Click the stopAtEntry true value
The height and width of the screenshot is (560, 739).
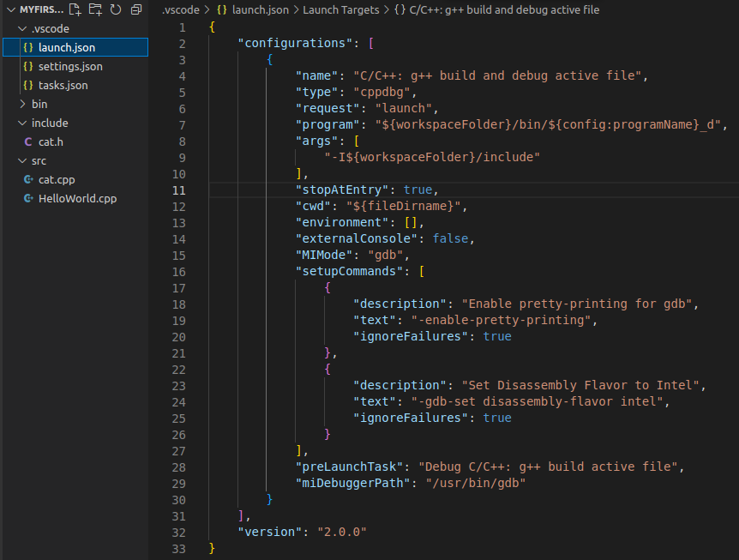[x=419, y=190]
